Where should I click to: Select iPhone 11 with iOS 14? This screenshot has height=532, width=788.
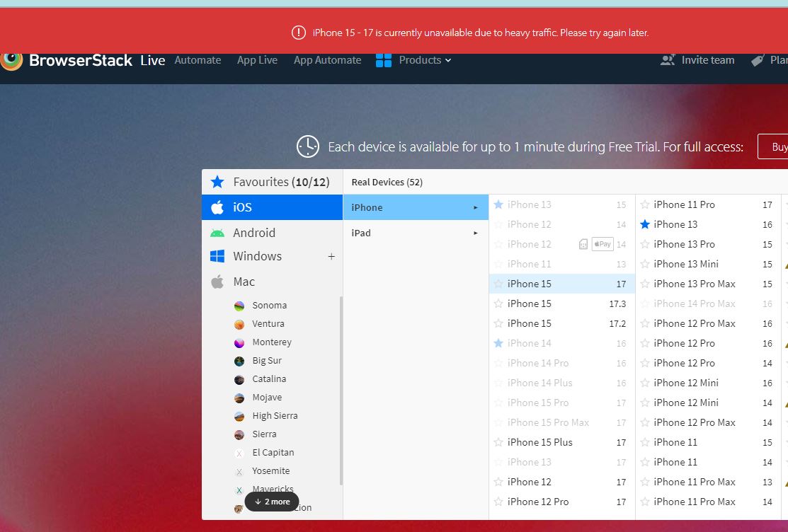coord(709,462)
